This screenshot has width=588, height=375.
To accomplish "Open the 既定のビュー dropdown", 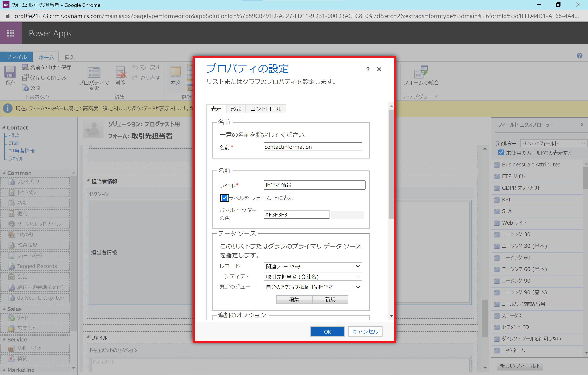I will click(x=312, y=287).
